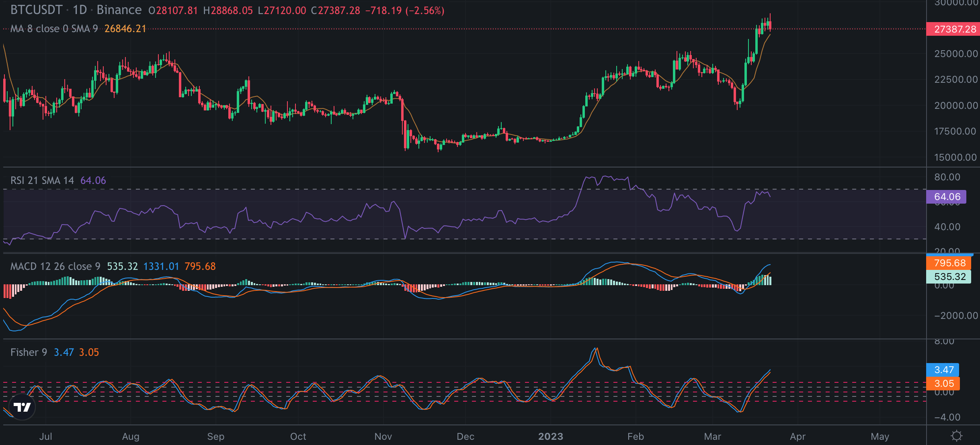Click the MA value 26846.21
Image resolution: width=980 pixels, height=445 pixels.
125,29
